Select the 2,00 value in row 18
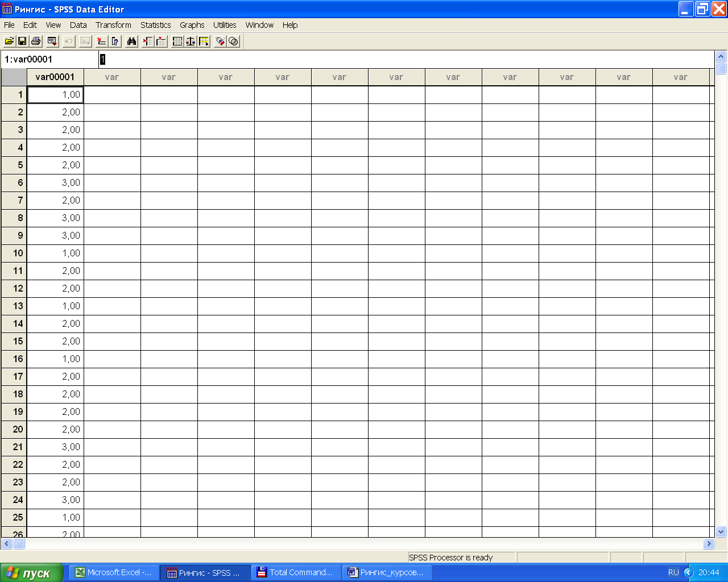This screenshot has width=728, height=582. click(x=56, y=394)
